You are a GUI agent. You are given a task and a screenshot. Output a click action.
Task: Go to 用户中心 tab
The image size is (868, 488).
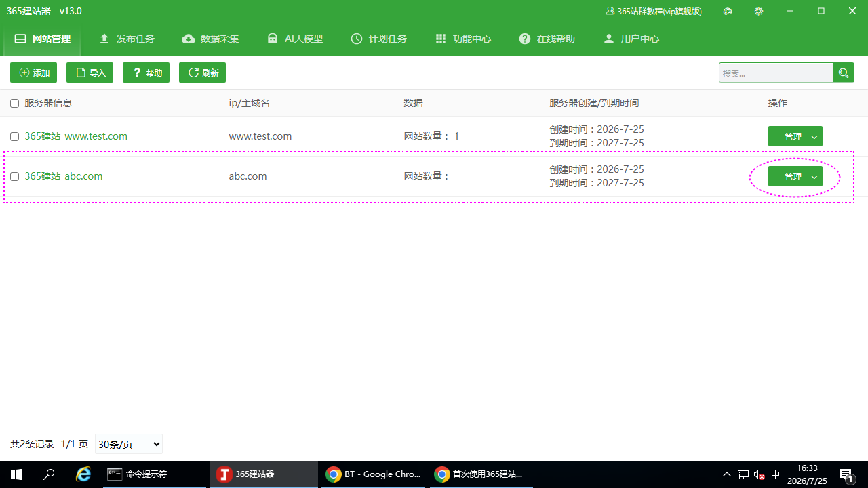[631, 39]
